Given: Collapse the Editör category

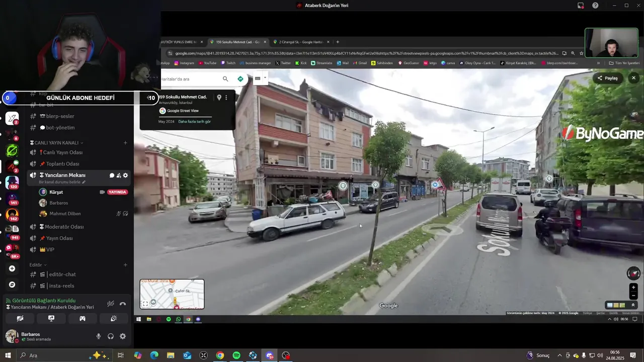Looking at the screenshot, I should click(x=38, y=265).
